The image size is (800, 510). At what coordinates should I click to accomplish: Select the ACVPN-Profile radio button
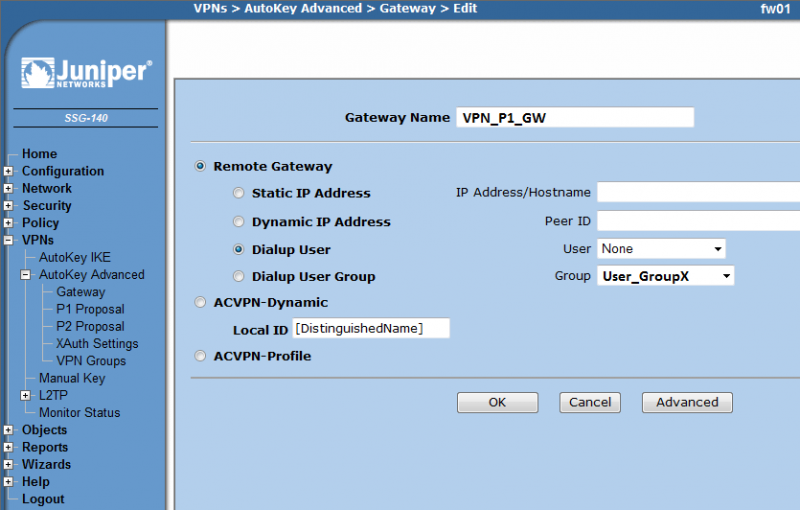coord(200,356)
